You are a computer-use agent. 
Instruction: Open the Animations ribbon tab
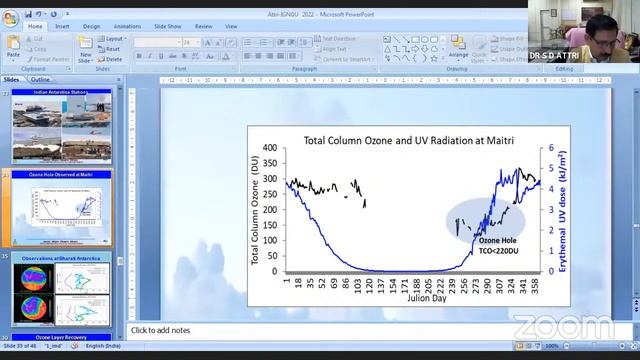pyautogui.click(x=127, y=27)
